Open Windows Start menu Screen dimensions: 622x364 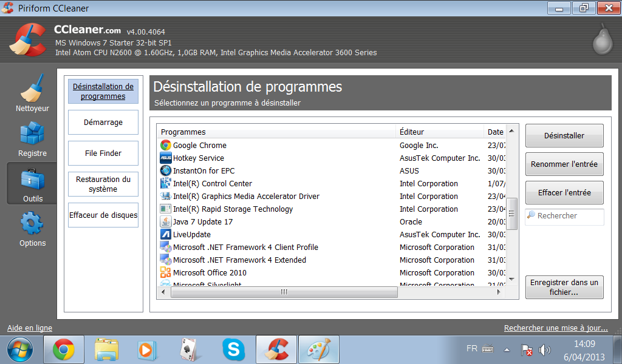click(x=20, y=350)
